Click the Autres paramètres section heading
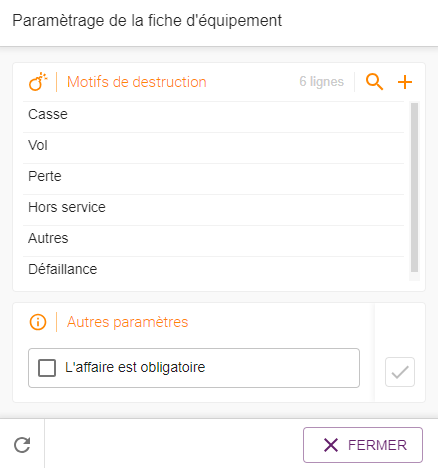 click(127, 322)
